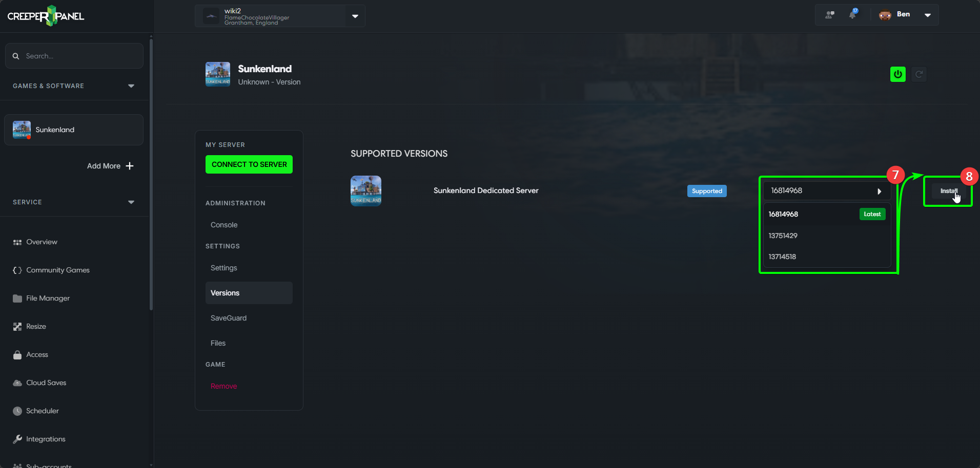Open the support chat icon
The image size is (980, 468).
point(829,14)
